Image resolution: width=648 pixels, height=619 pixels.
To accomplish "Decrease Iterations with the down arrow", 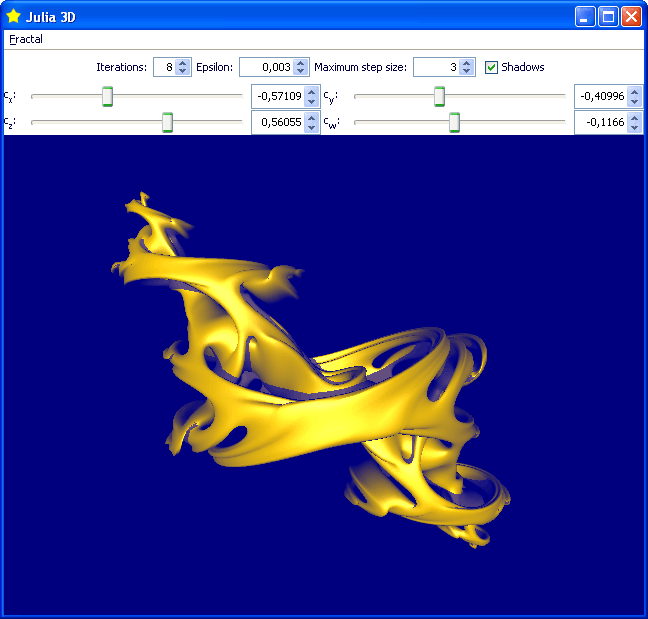I will tap(183, 71).
